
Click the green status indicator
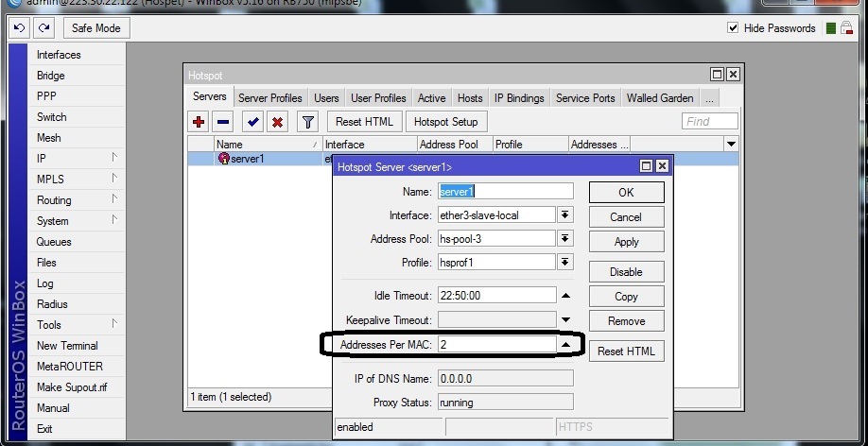click(x=830, y=28)
